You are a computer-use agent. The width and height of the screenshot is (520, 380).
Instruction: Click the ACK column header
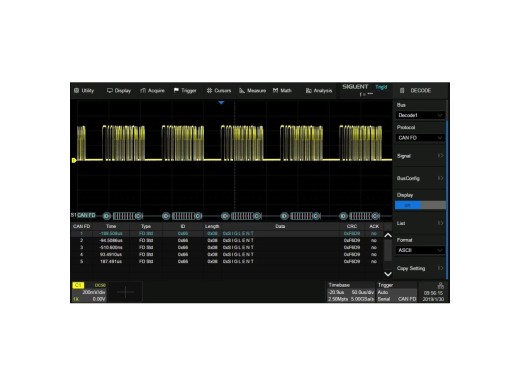(x=374, y=226)
